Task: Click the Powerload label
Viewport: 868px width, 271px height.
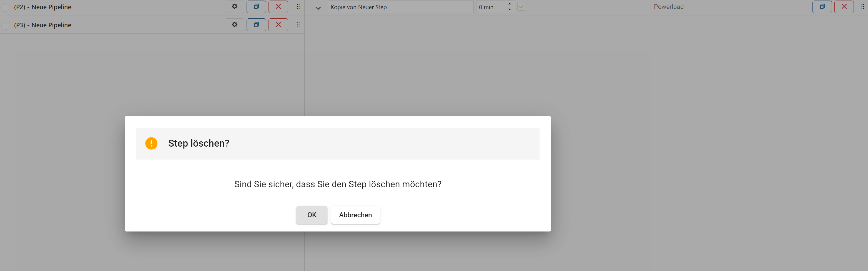Action: pos(669,6)
